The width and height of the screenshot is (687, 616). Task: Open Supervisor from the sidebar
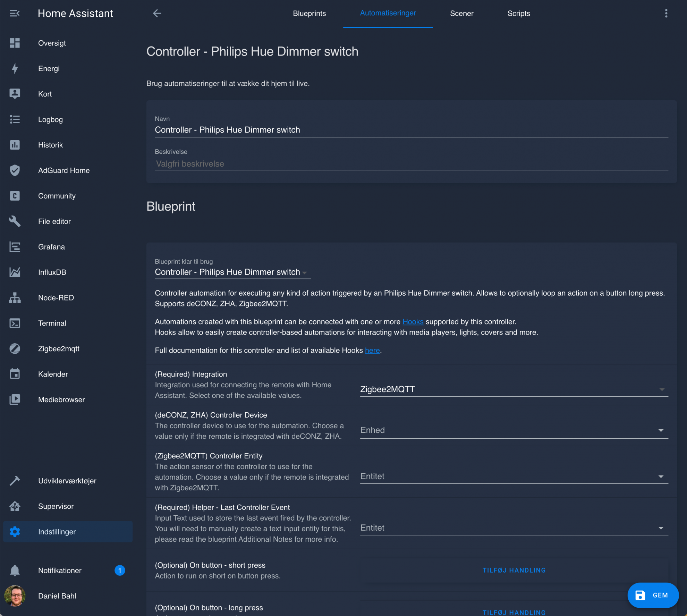click(68, 506)
